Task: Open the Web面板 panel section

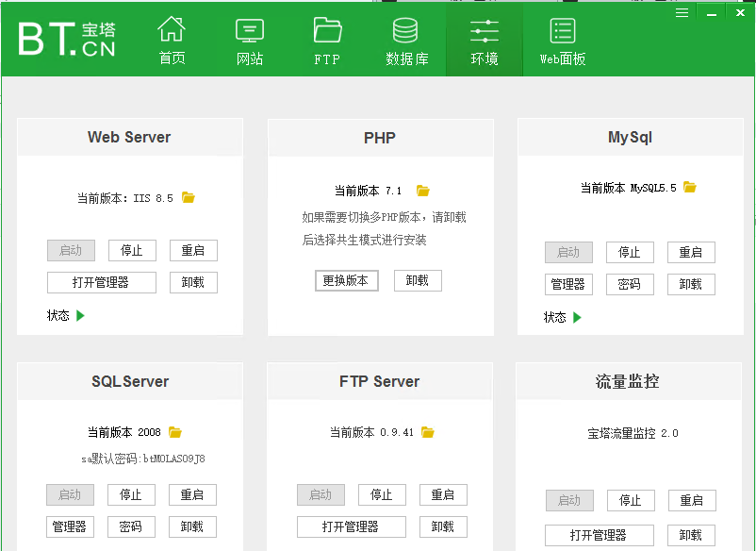Action: (x=563, y=42)
